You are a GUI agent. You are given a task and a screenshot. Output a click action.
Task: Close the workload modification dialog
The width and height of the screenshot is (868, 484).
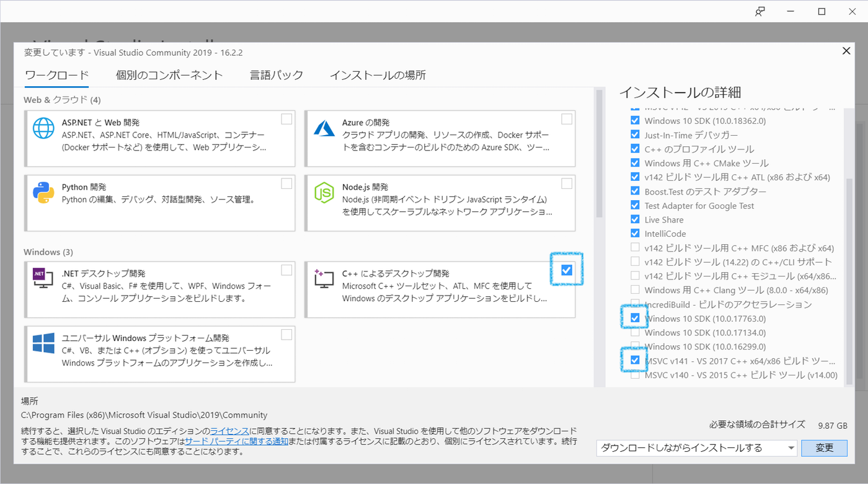(846, 51)
